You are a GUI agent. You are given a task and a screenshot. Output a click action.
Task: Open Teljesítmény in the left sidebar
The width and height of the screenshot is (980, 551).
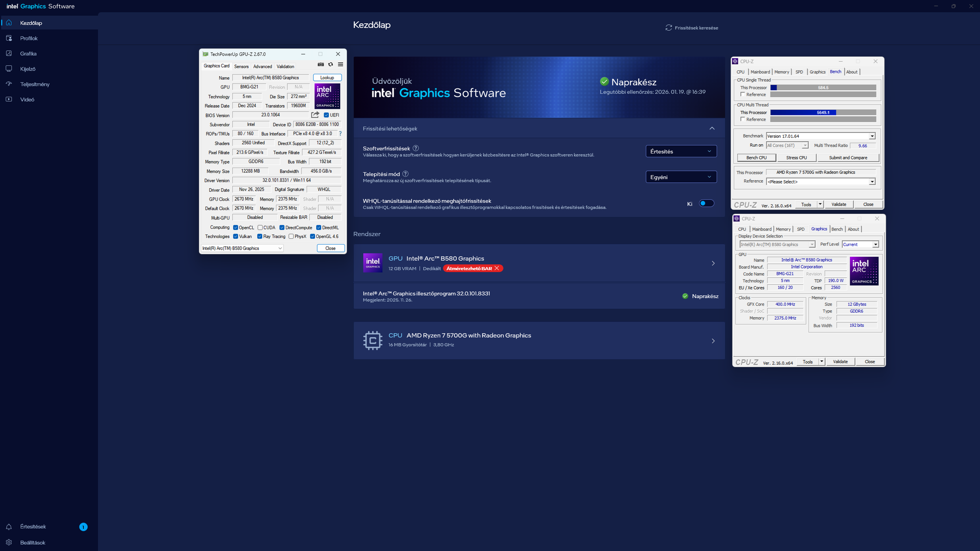tap(35, 84)
